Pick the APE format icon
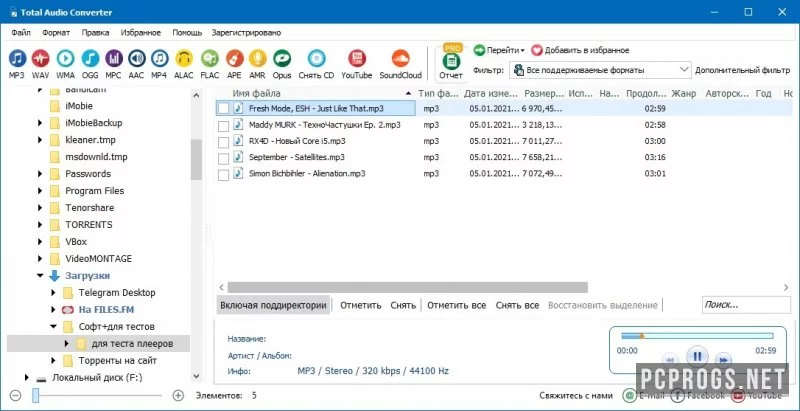Image resolution: width=800 pixels, height=411 pixels. 234,59
